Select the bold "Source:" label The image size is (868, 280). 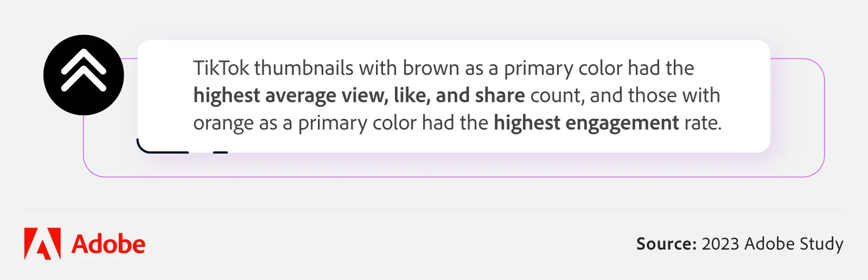pos(666,244)
